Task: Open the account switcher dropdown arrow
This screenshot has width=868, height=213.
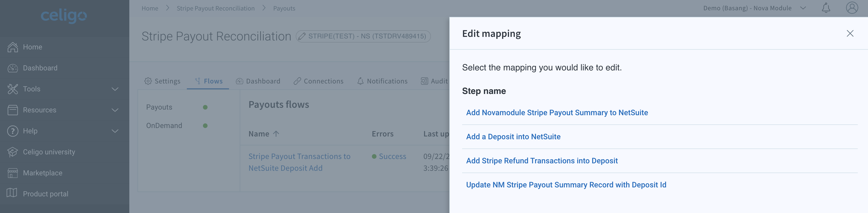Action: 803,8
